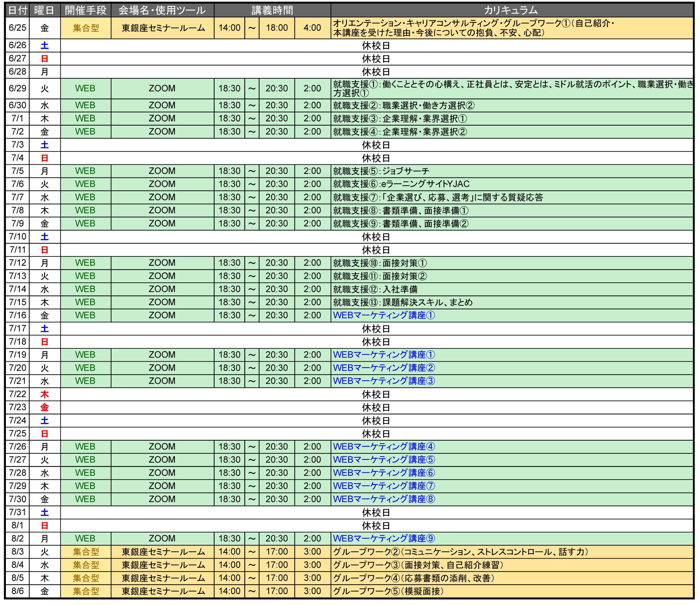Click 3:00 in the 8/6 row
The image size is (700, 605).
click(x=312, y=591)
